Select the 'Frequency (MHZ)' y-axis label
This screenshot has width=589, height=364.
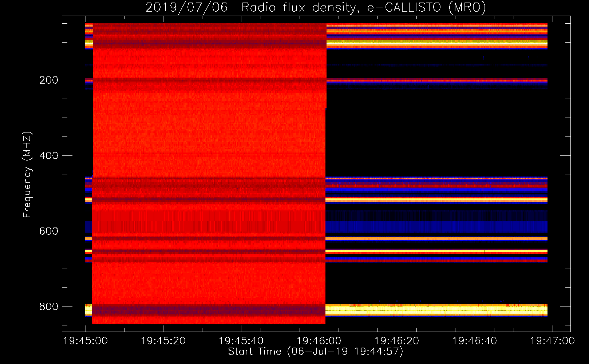(x=27, y=174)
